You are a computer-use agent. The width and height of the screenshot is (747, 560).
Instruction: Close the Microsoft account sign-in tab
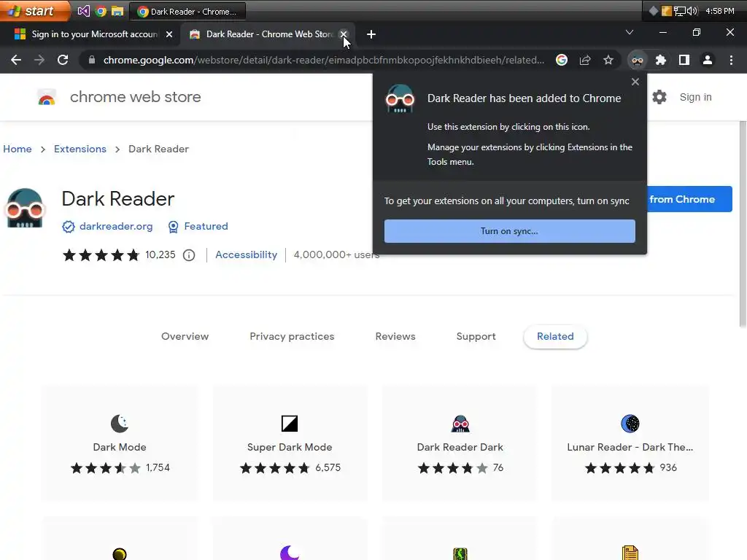tap(169, 34)
